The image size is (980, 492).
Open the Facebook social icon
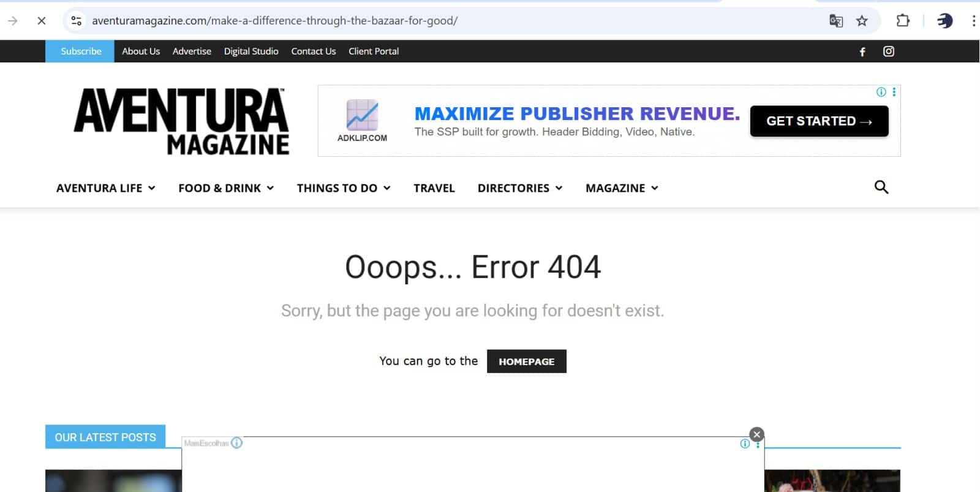(x=862, y=52)
